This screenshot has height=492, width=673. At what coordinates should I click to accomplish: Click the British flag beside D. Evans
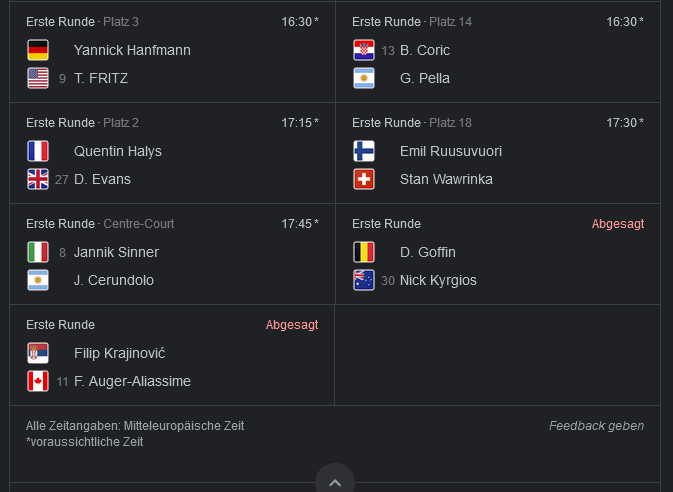tap(38, 179)
